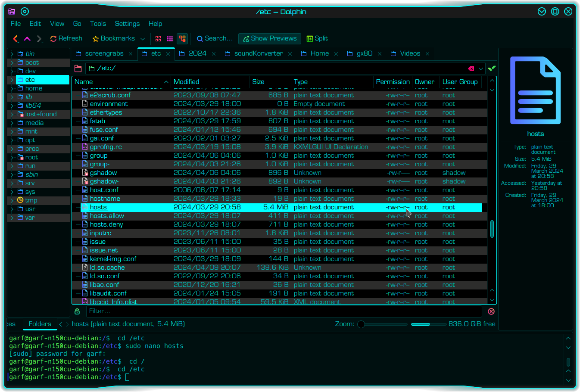580x392 pixels.
Task: Navigate up to the parent folder
Action: click(27, 39)
